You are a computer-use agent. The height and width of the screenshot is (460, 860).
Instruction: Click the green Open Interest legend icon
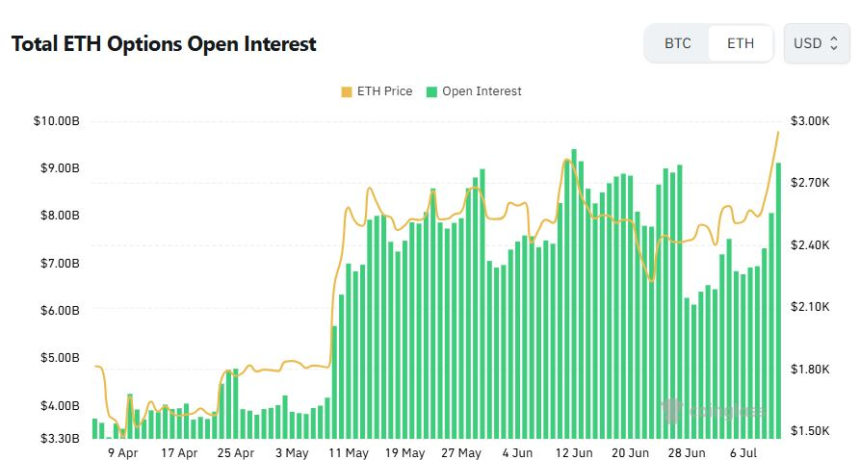pyautogui.click(x=432, y=91)
